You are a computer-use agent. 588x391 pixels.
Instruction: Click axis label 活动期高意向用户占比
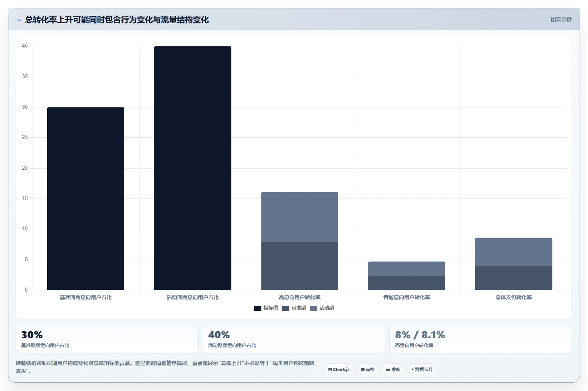pos(193,297)
